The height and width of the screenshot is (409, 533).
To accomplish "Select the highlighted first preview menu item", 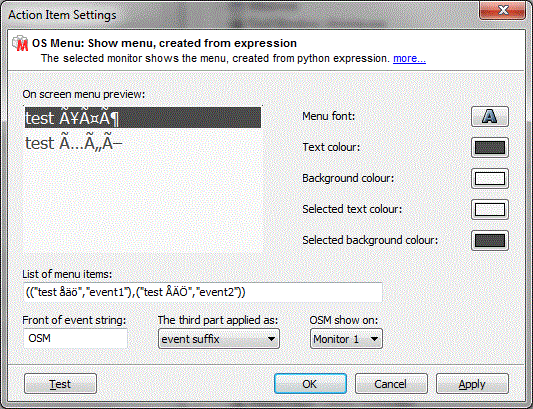I will click(x=143, y=118).
